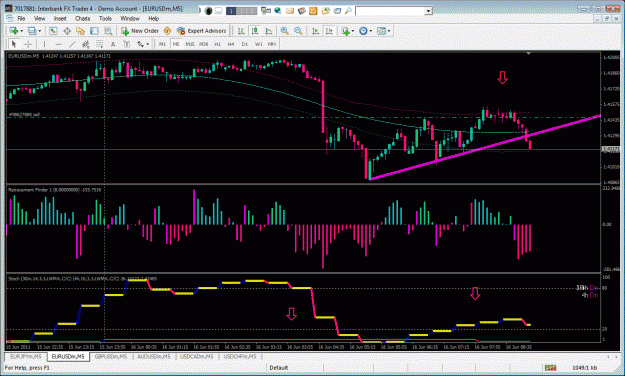The height and width of the screenshot is (376, 625).
Task: Select the Arrows drawing tool
Action: coord(140,44)
